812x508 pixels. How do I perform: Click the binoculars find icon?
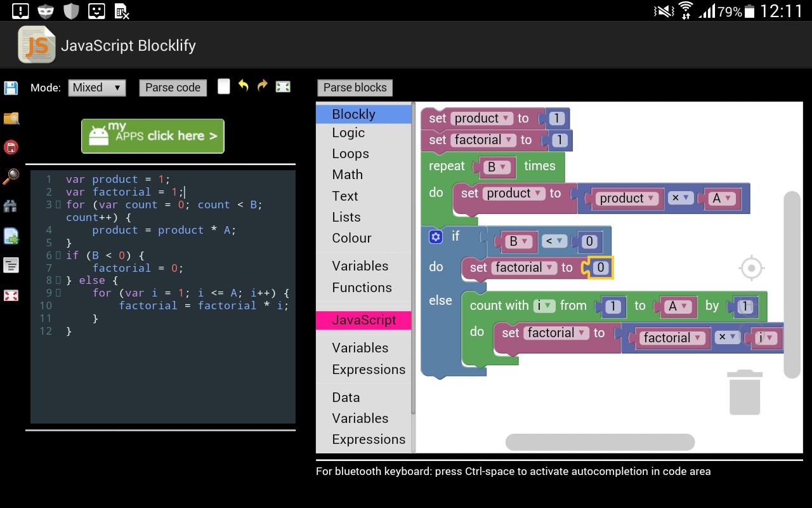point(11,206)
